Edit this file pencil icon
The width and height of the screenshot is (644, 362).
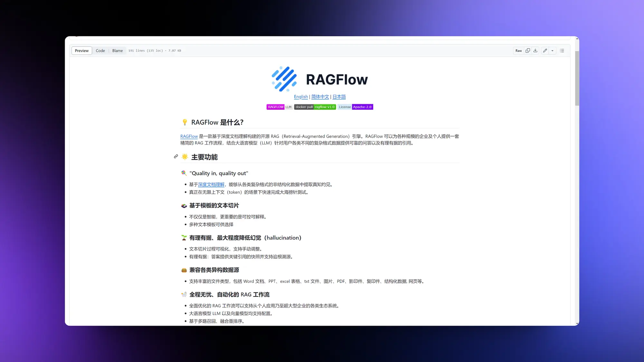point(545,51)
